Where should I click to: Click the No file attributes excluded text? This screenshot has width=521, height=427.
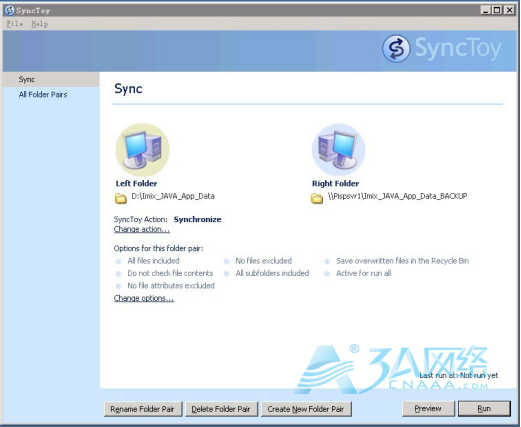171,286
